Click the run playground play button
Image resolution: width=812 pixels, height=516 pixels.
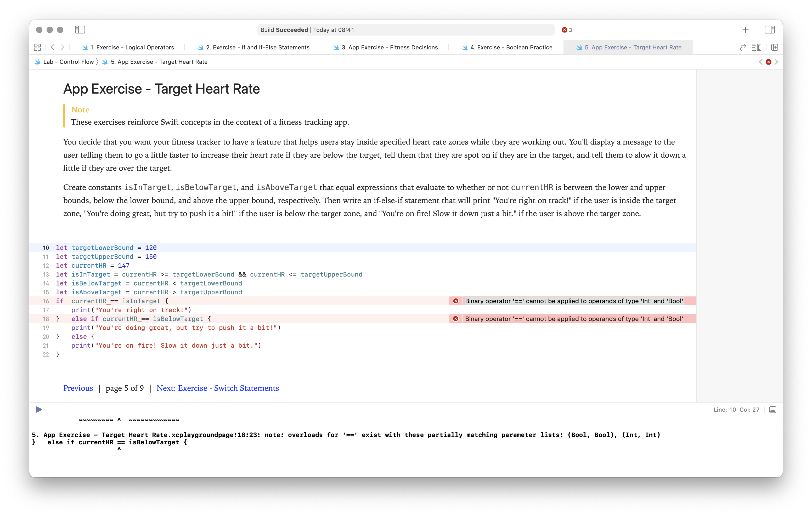click(x=39, y=410)
